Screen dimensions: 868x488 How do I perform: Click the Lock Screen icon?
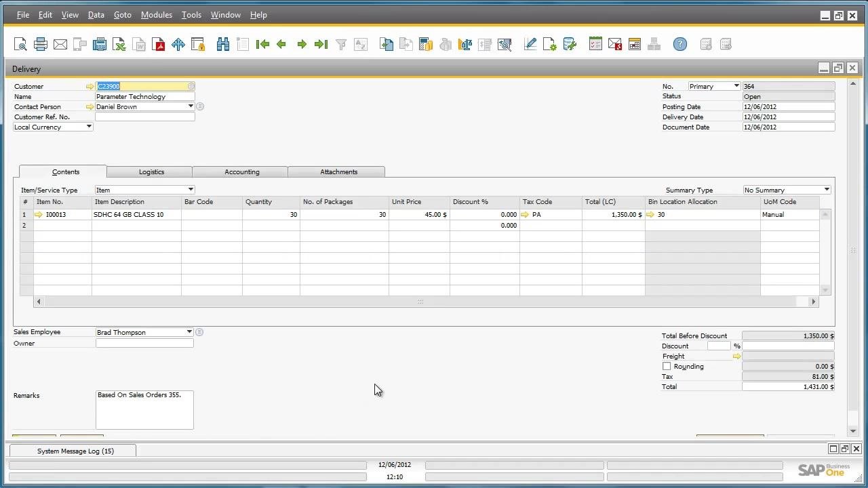click(x=198, y=45)
